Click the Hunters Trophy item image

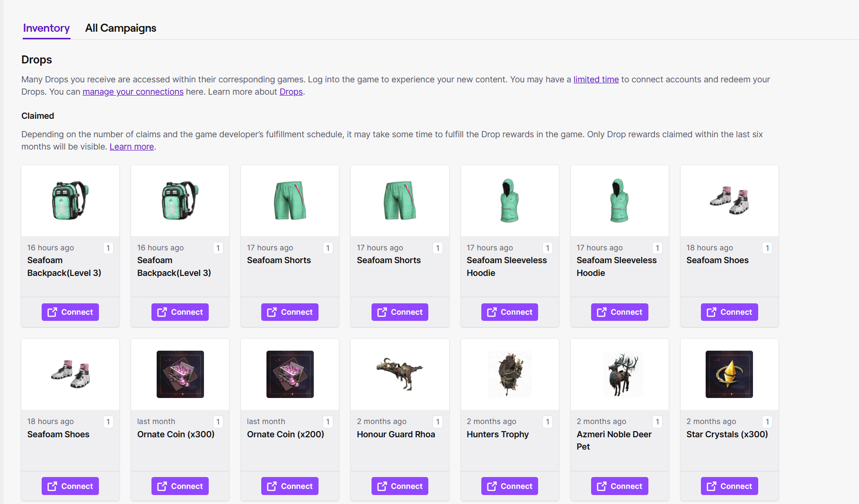pyautogui.click(x=510, y=374)
